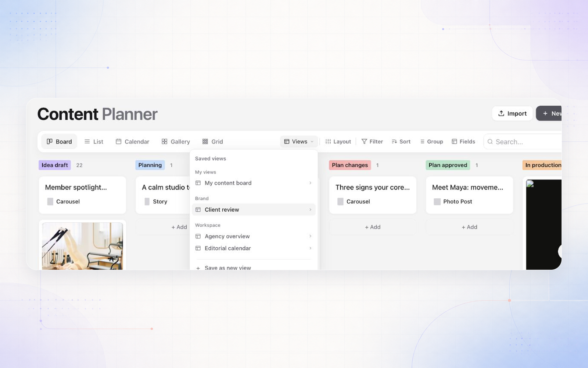Switch to the Board view tab
Screen dimensions: 588x368
click(x=59, y=142)
